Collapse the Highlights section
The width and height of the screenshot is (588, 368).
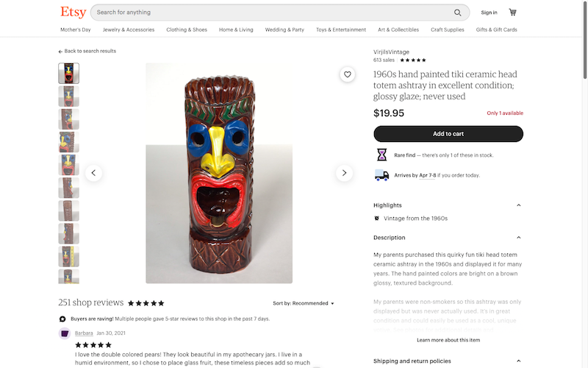(518, 205)
